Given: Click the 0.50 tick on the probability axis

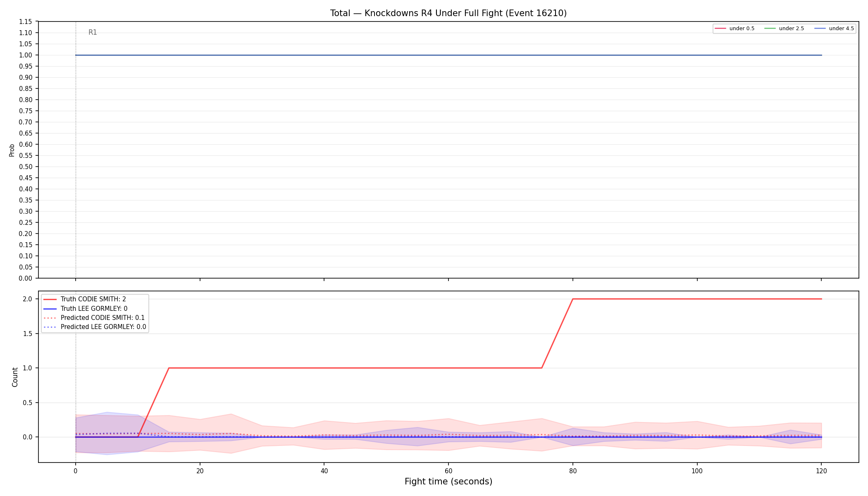Looking at the screenshot, I should [x=26, y=167].
